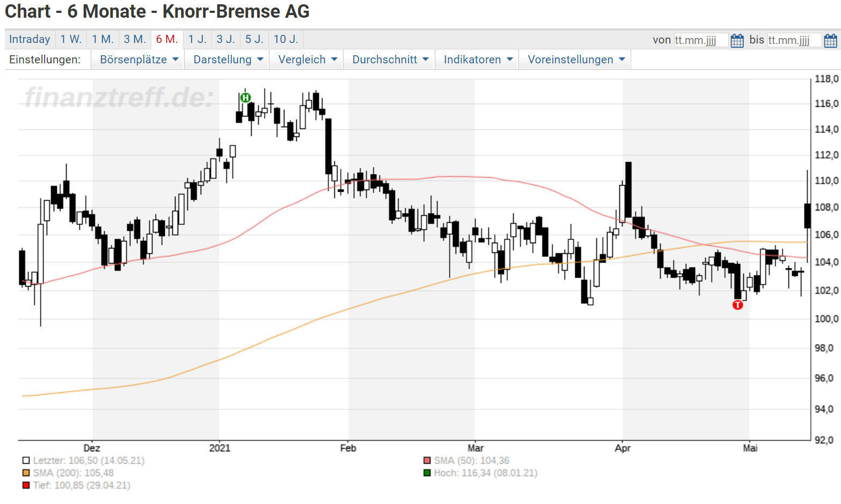
Task: Click legend text 'SMA (50): 104,36'
Action: pos(472,461)
